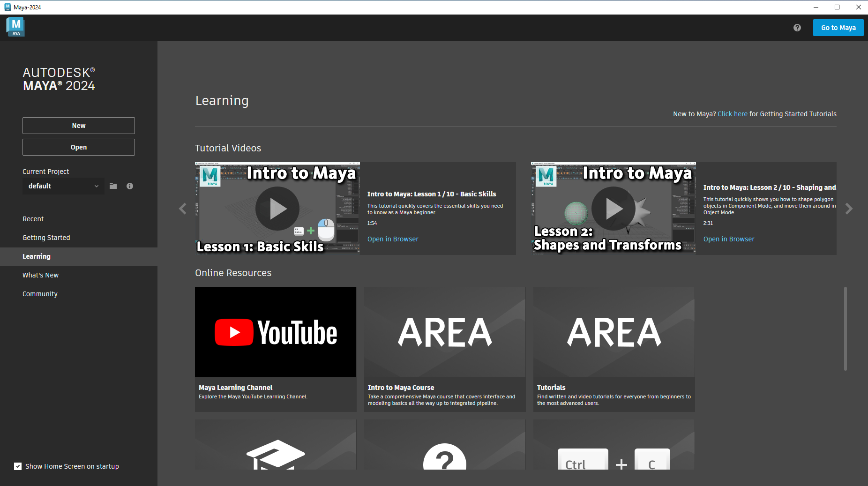Screen dimensions: 868x486
Task: Click the Open button
Action: [x=79, y=147]
